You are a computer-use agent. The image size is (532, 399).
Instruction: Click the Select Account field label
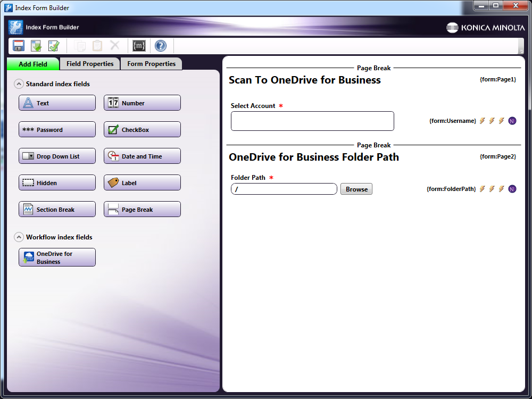click(253, 106)
